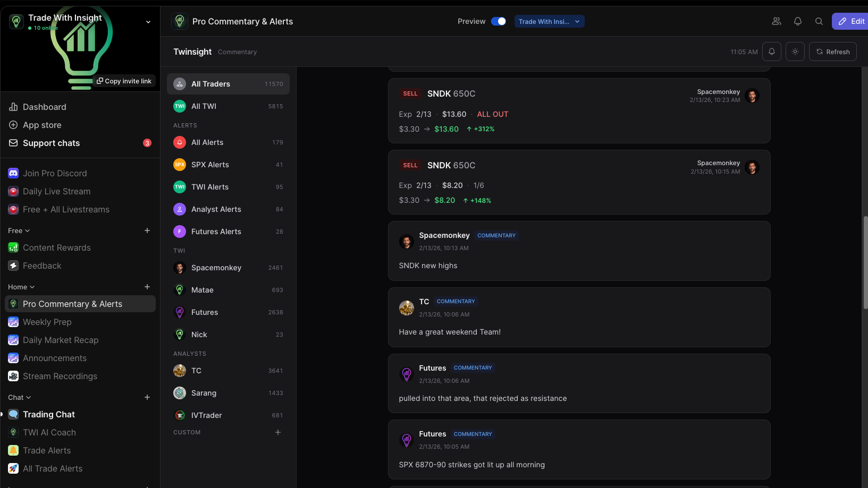868x488 pixels.
Task: Click the Discord icon beside Join Pro Discord
Action: 13,173
